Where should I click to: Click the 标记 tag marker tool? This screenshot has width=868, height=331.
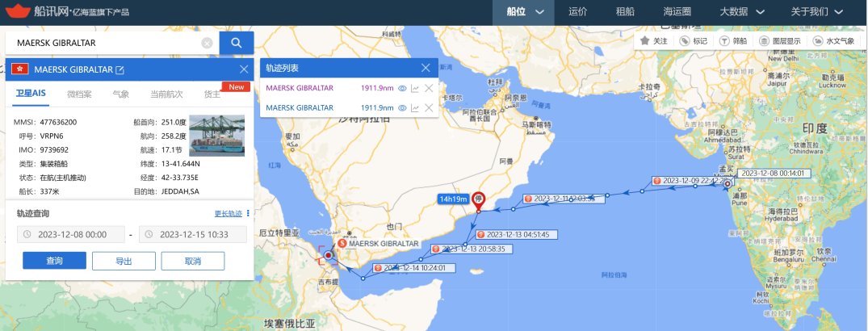(694, 41)
